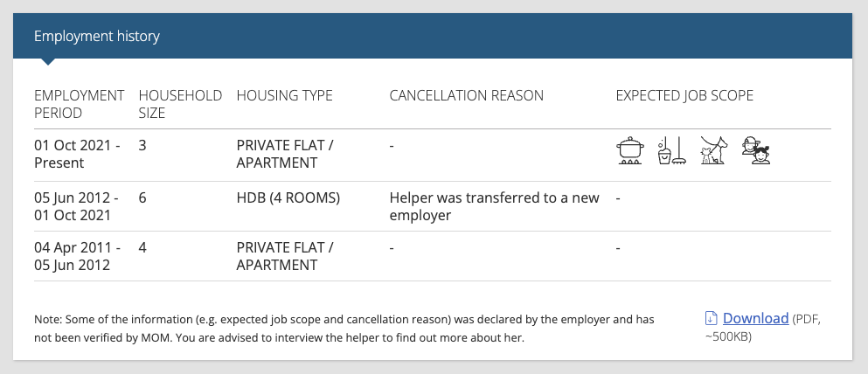The width and height of the screenshot is (868, 374).
Task: Select the 04 Apr 2011 employment period
Action: point(76,256)
